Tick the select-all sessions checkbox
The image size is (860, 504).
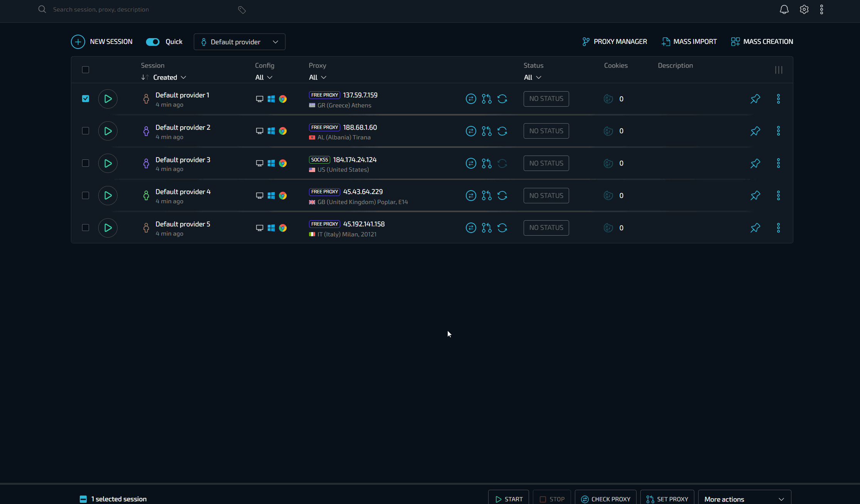[x=86, y=70]
